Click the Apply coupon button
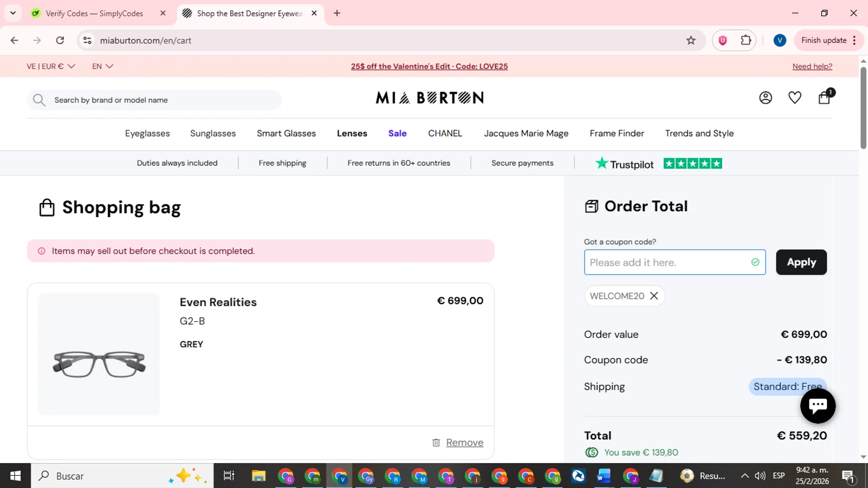This screenshot has width=868, height=488. coord(801,262)
